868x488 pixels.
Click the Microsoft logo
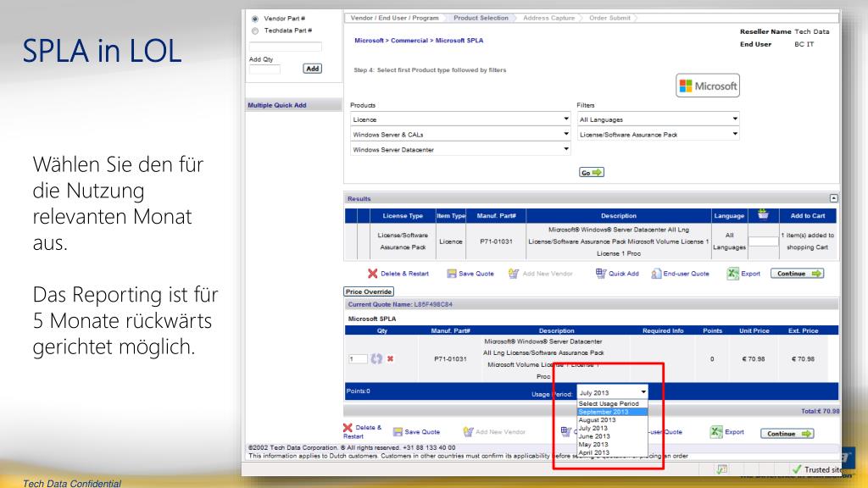click(x=708, y=86)
